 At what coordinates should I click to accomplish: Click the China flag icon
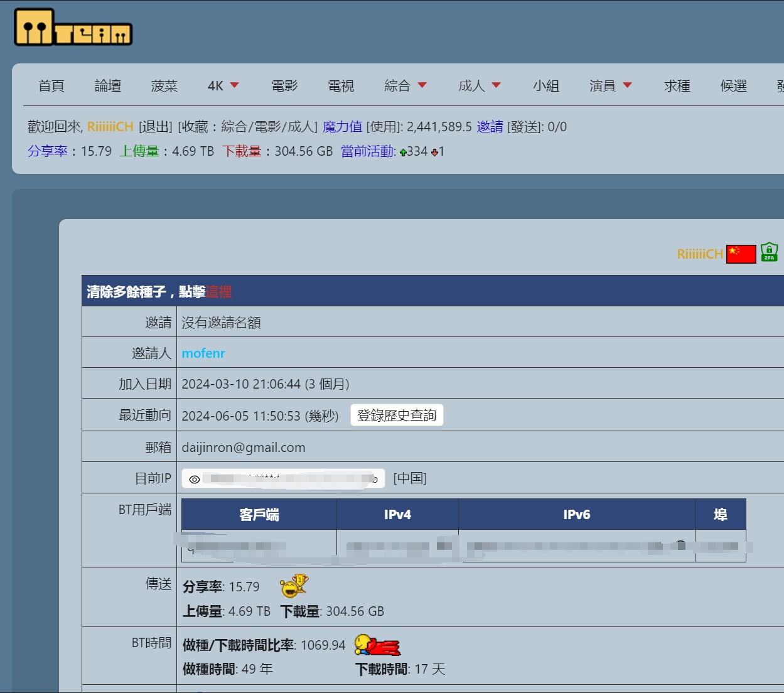741,254
